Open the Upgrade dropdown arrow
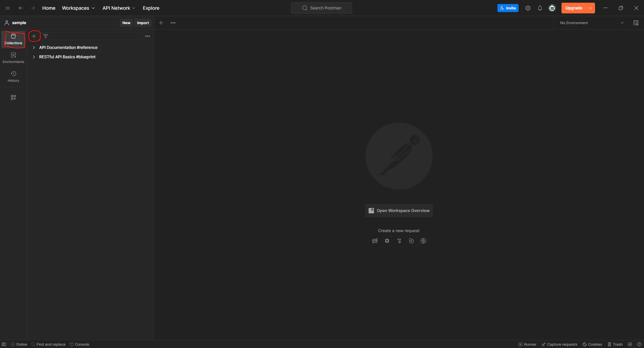Image resolution: width=644 pixels, height=348 pixels. pyautogui.click(x=591, y=8)
